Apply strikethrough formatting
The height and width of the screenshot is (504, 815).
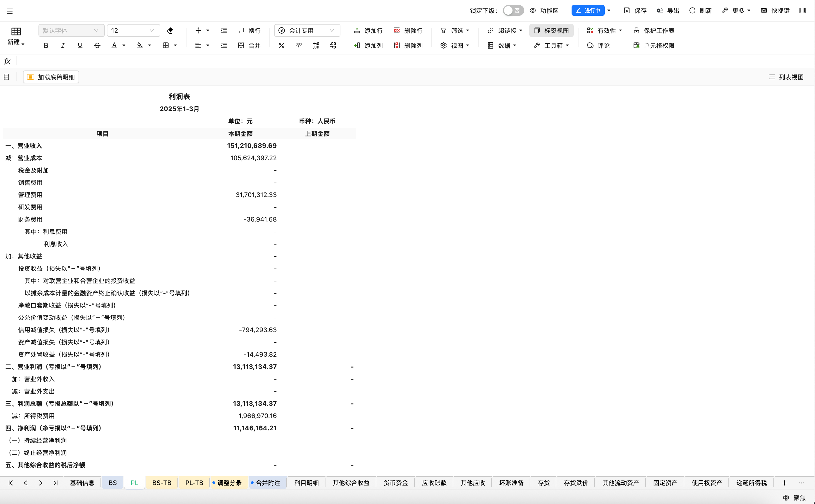click(97, 46)
